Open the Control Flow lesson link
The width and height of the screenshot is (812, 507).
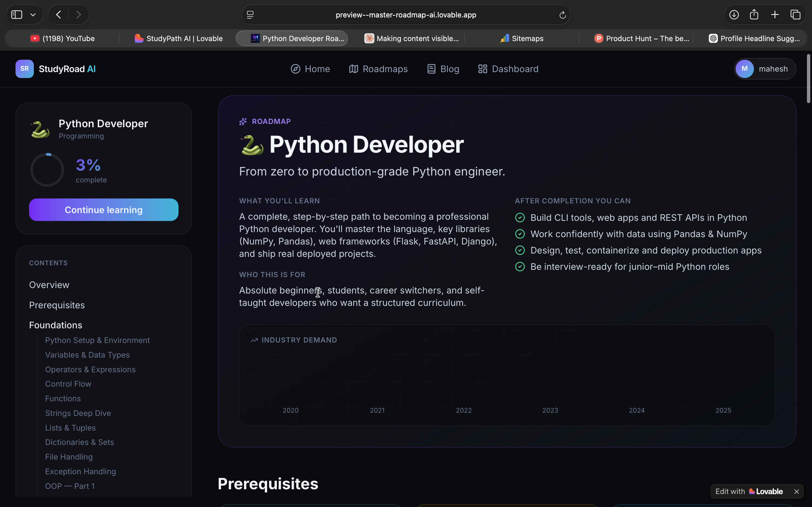tap(69, 384)
